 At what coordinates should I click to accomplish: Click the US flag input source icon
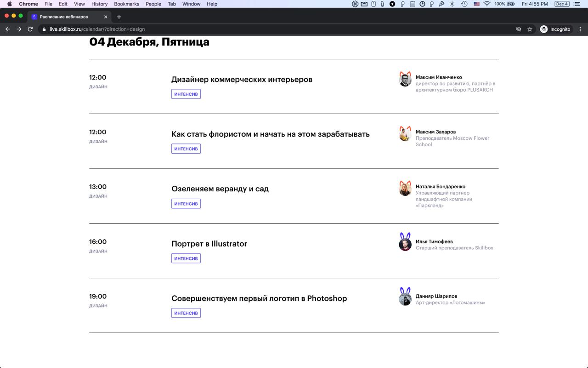point(476,4)
